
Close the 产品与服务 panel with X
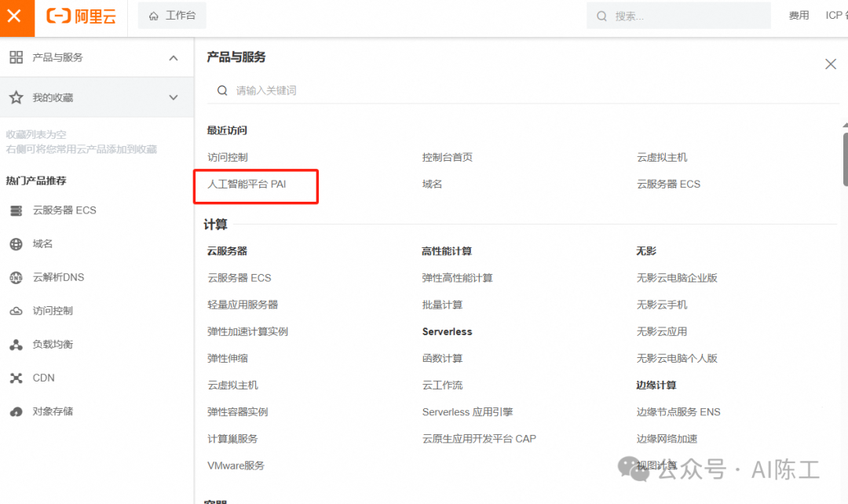point(831,64)
